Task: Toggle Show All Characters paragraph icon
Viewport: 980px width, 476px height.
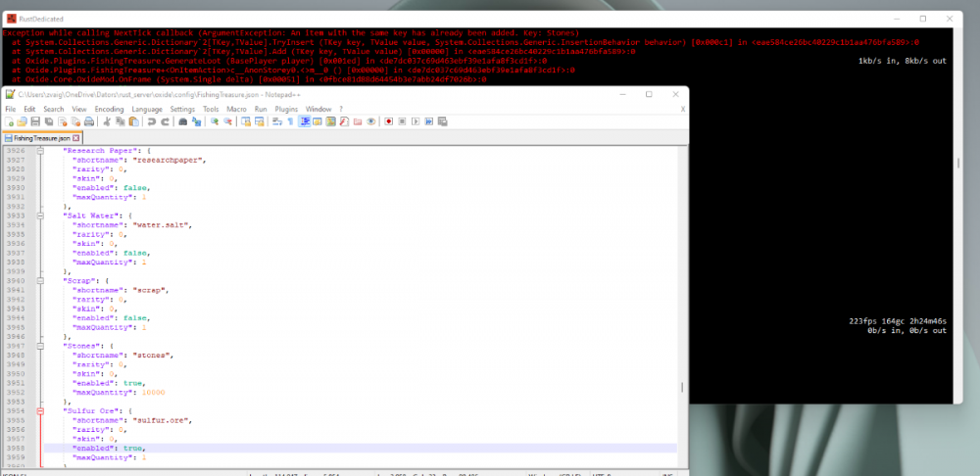Action: 292,121
